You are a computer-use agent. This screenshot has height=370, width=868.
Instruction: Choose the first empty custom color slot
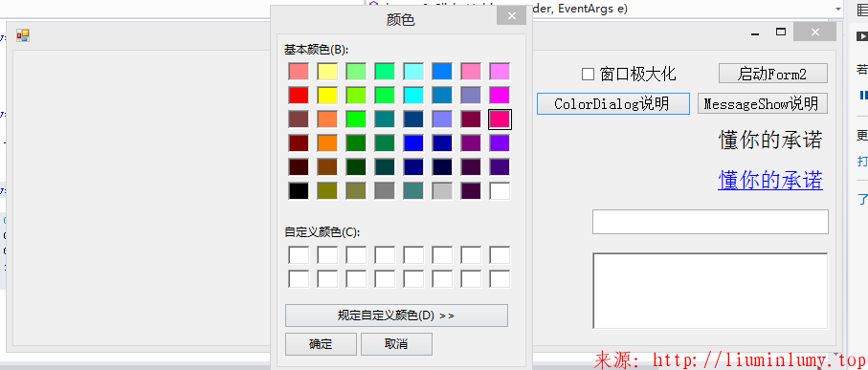(299, 255)
